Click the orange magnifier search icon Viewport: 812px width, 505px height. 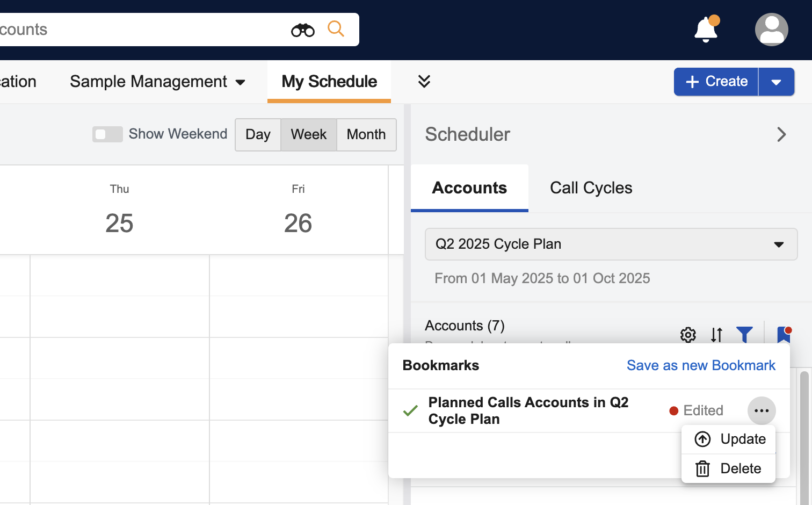[336, 28]
